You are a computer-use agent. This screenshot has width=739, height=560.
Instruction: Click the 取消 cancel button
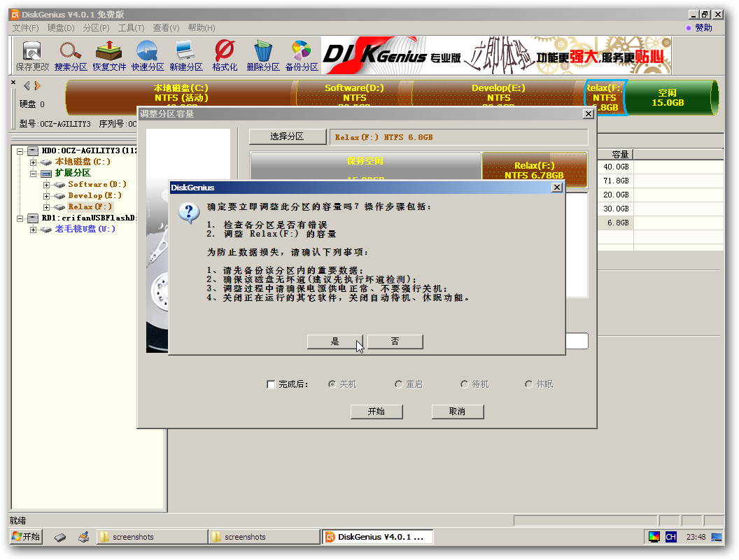tap(457, 412)
